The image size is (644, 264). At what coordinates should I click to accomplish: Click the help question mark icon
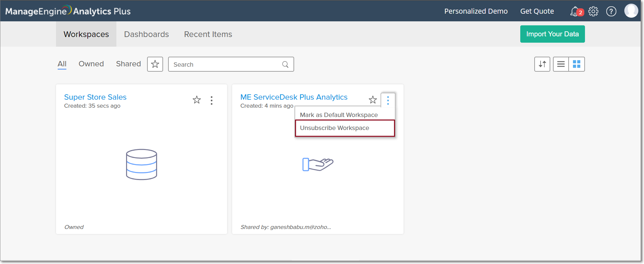611,11
